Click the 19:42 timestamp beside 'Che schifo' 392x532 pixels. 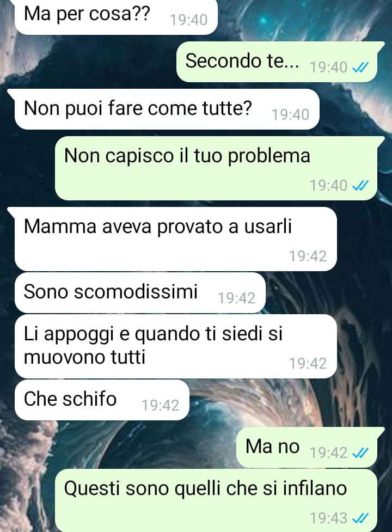160,406
